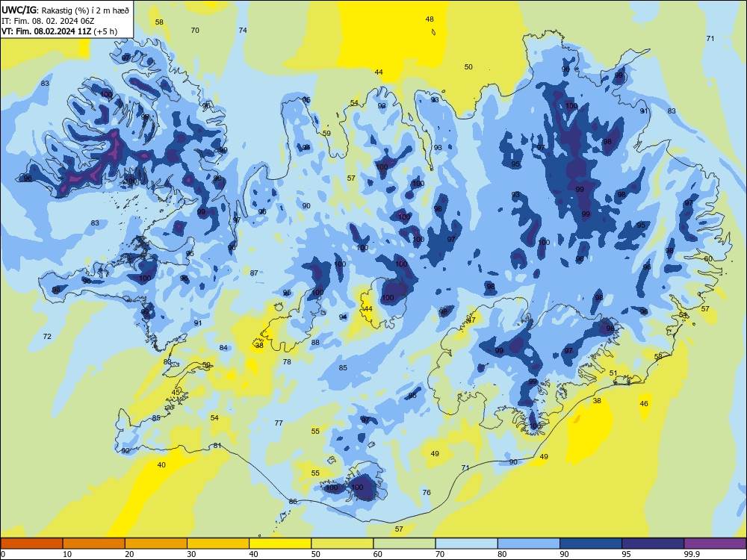The image size is (747, 560).
Task: Click the '72' humidity value on map
Action: pos(47,336)
